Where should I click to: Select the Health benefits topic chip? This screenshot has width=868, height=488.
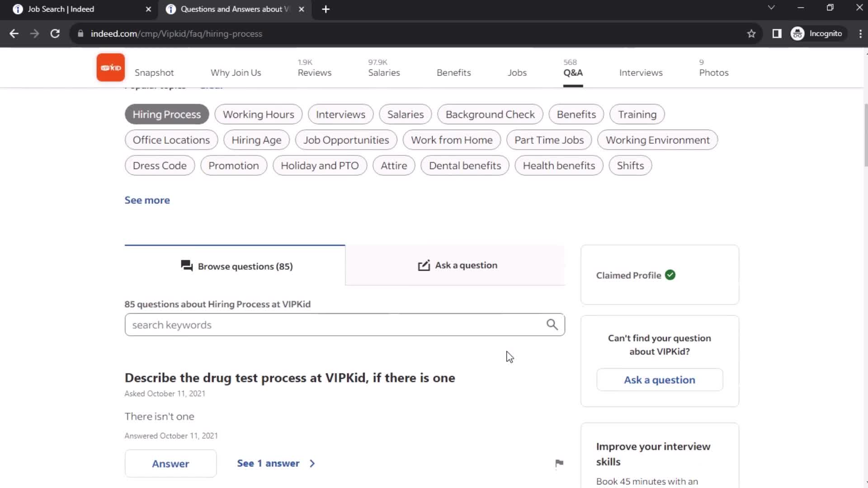tap(559, 165)
